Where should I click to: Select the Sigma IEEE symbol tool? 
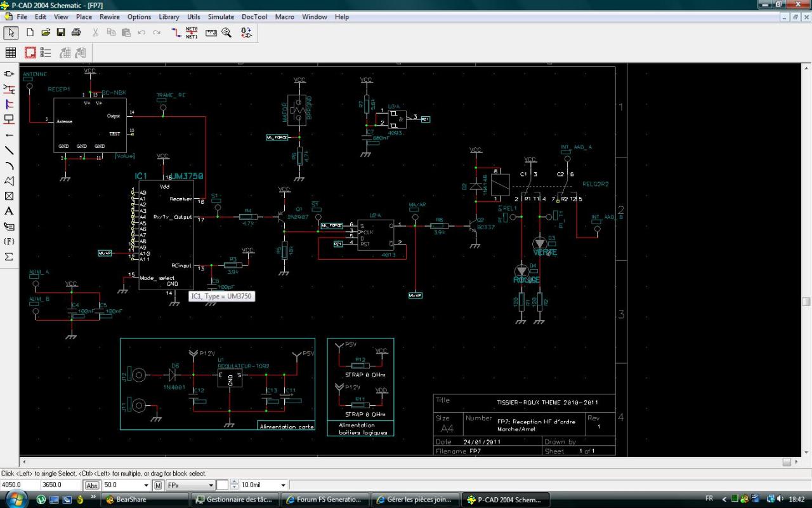coord(9,257)
